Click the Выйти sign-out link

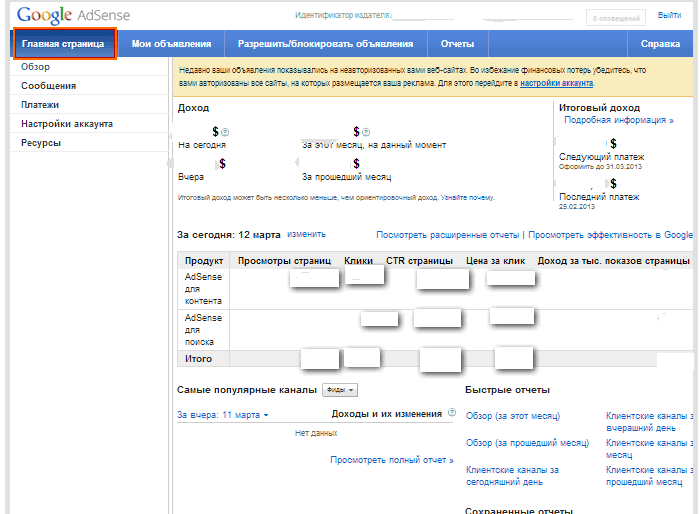669,15
